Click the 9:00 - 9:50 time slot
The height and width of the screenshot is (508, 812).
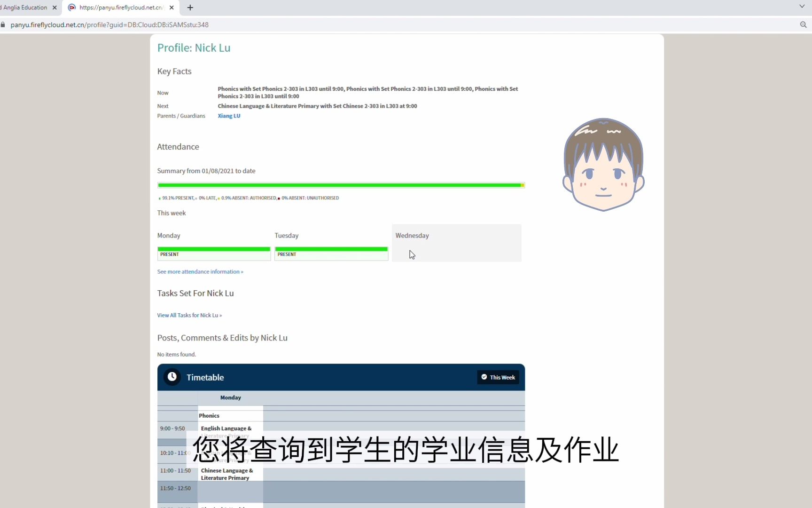coord(172,429)
